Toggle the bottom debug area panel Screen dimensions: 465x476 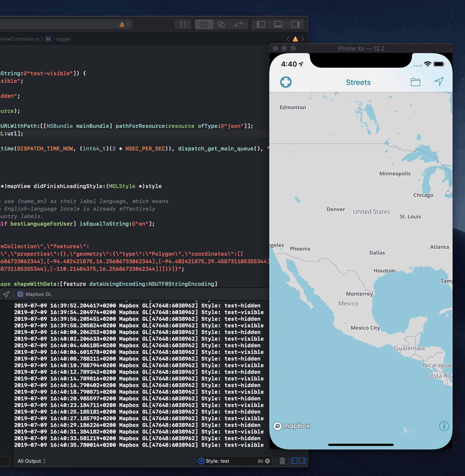click(x=278, y=24)
